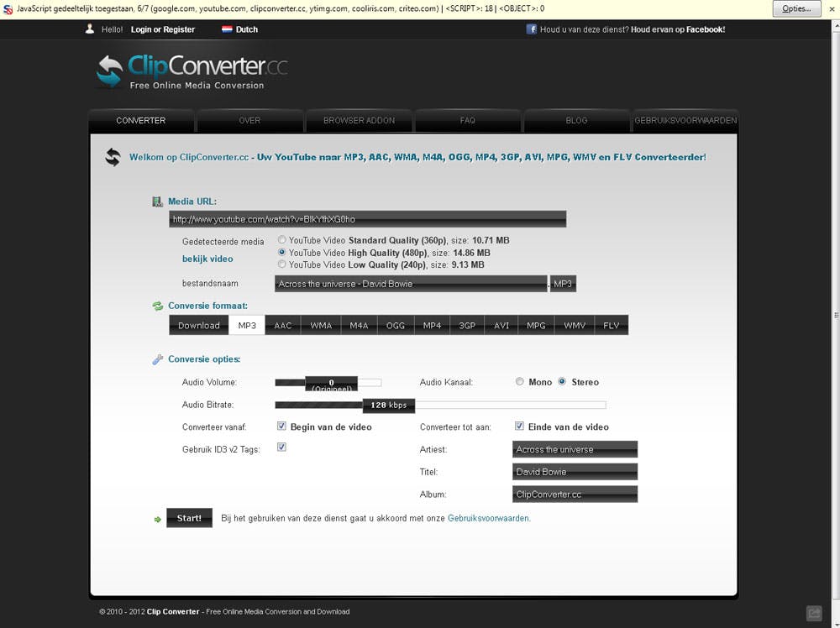Click the ClipConverter.cc logo
The height and width of the screenshot is (628, 840).
(x=192, y=71)
